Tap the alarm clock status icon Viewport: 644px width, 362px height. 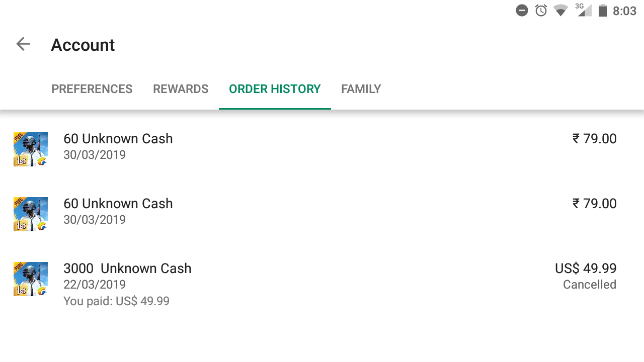541,11
